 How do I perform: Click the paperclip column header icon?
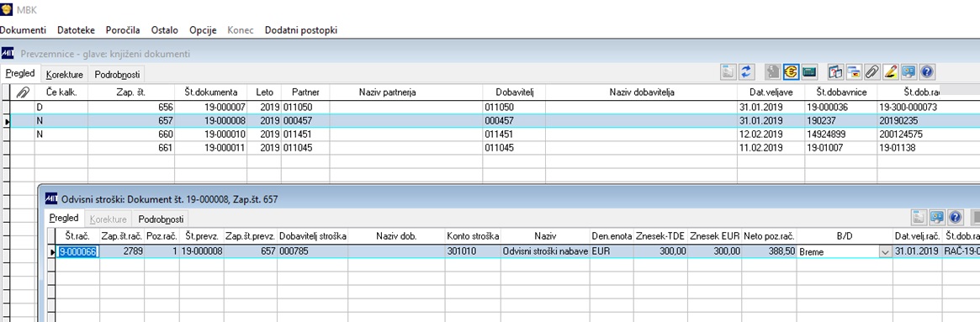click(x=23, y=92)
